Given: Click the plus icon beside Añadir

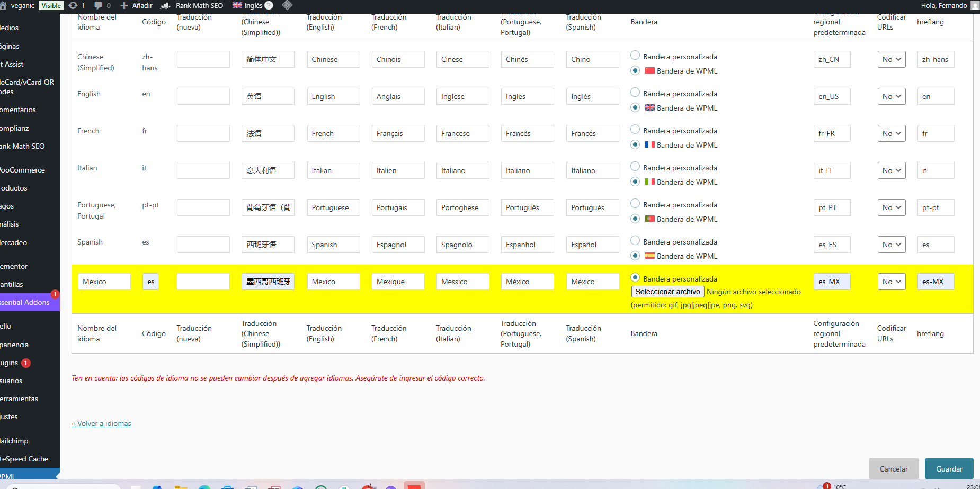Looking at the screenshot, I should click(124, 5).
